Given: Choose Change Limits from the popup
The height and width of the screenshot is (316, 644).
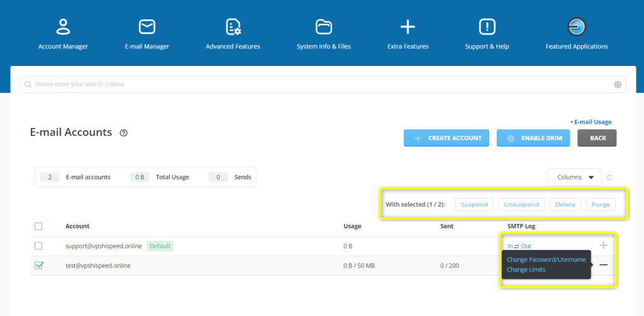Looking at the screenshot, I should tap(526, 270).
